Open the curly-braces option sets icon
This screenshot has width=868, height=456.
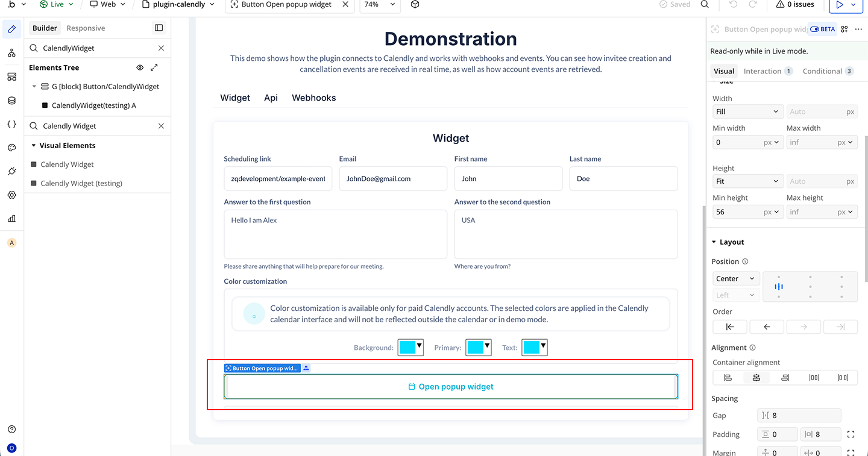(x=11, y=124)
